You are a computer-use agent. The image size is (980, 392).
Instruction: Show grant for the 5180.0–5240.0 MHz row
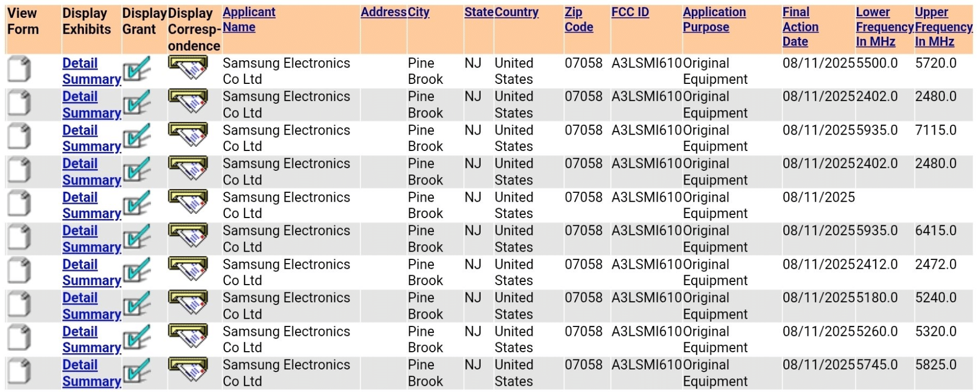(137, 304)
